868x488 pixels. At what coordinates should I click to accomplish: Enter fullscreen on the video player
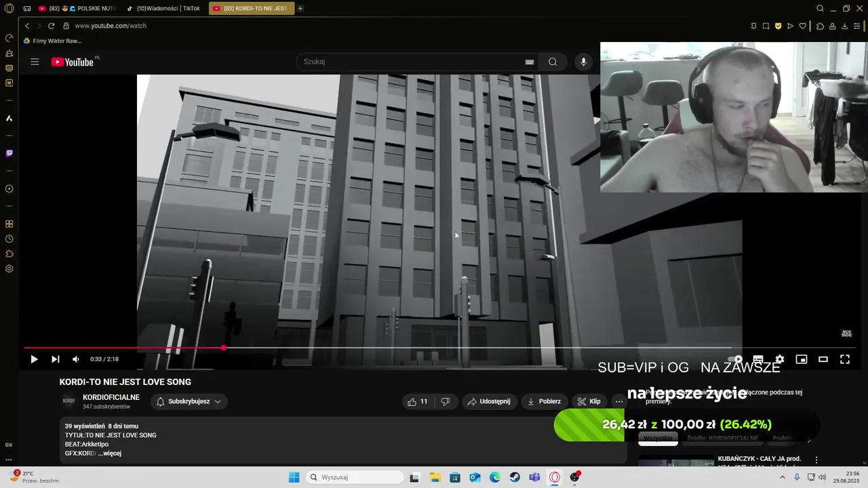click(x=845, y=359)
